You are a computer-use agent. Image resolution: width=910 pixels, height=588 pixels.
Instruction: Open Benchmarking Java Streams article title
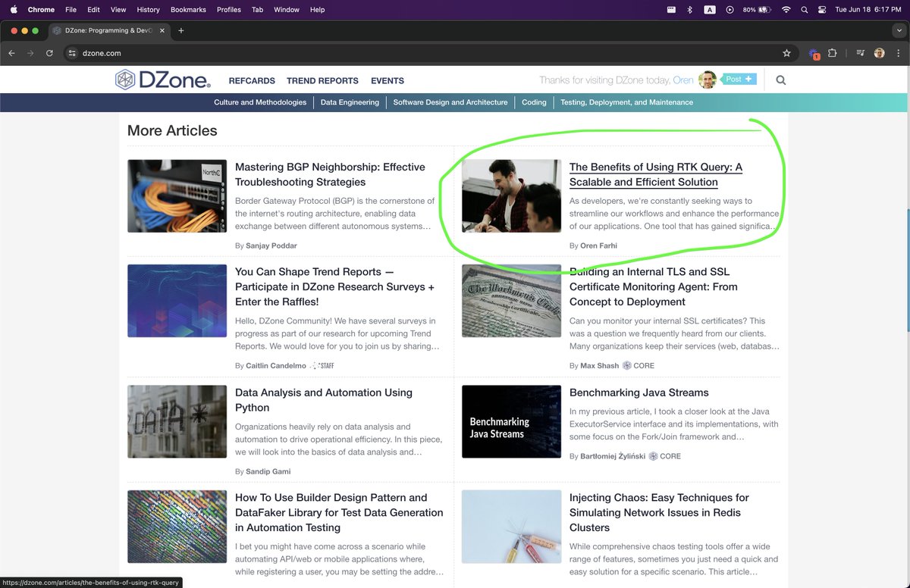(639, 393)
